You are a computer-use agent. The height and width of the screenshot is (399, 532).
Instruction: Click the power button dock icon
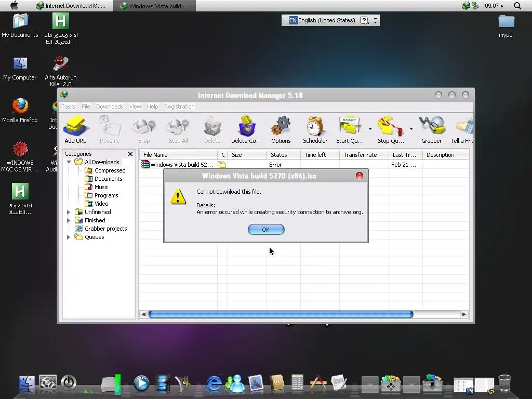[x=69, y=383]
